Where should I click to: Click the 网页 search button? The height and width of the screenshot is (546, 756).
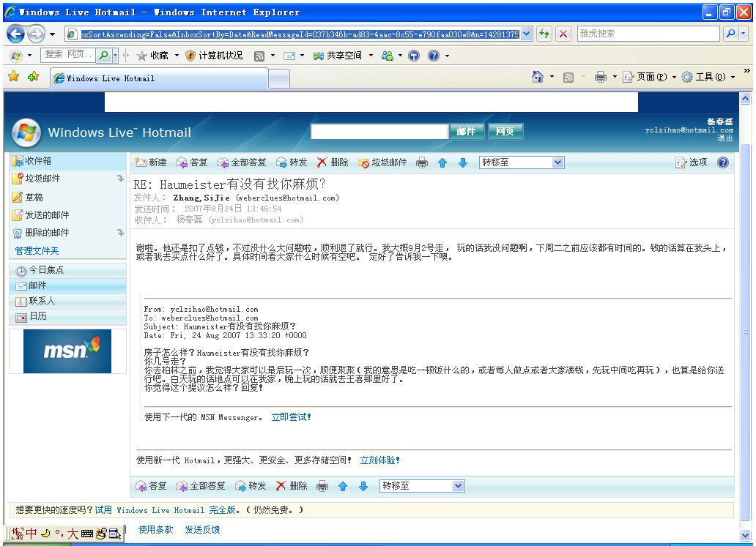coord(505,132)
